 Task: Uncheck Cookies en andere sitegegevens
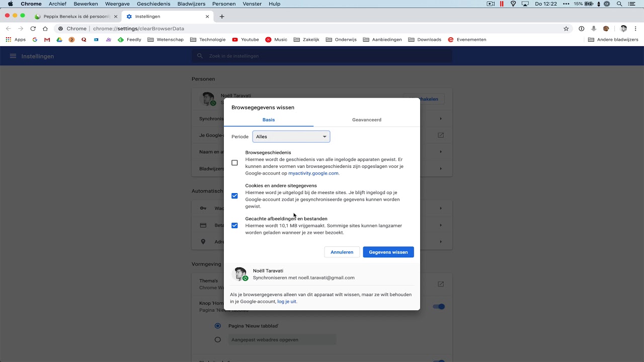tap(234, 196)
